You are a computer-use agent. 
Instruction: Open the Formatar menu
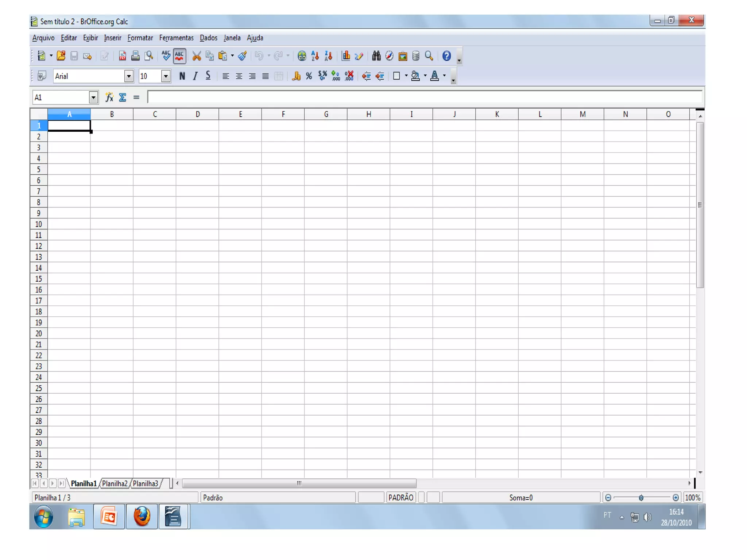140,38
